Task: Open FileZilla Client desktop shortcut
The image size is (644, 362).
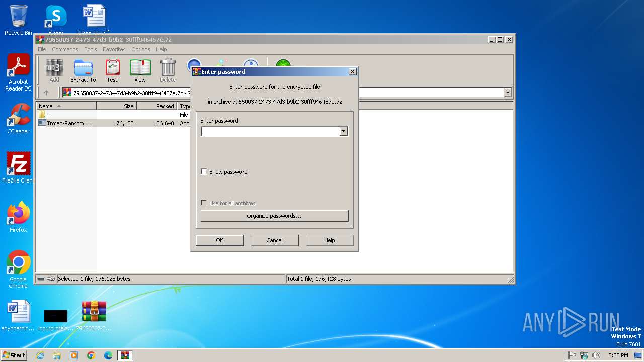Action: click(18, 168)
